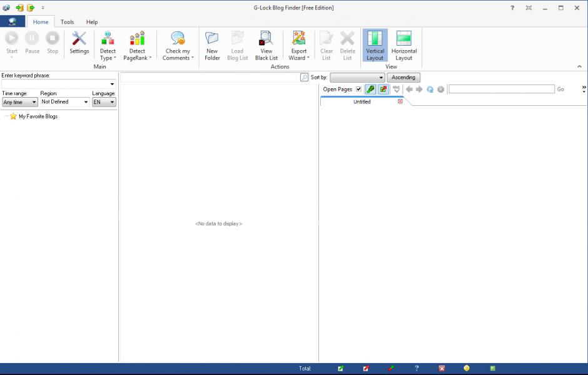
Task: Open the Tools ribbon tab
Action: click(67, 22)
